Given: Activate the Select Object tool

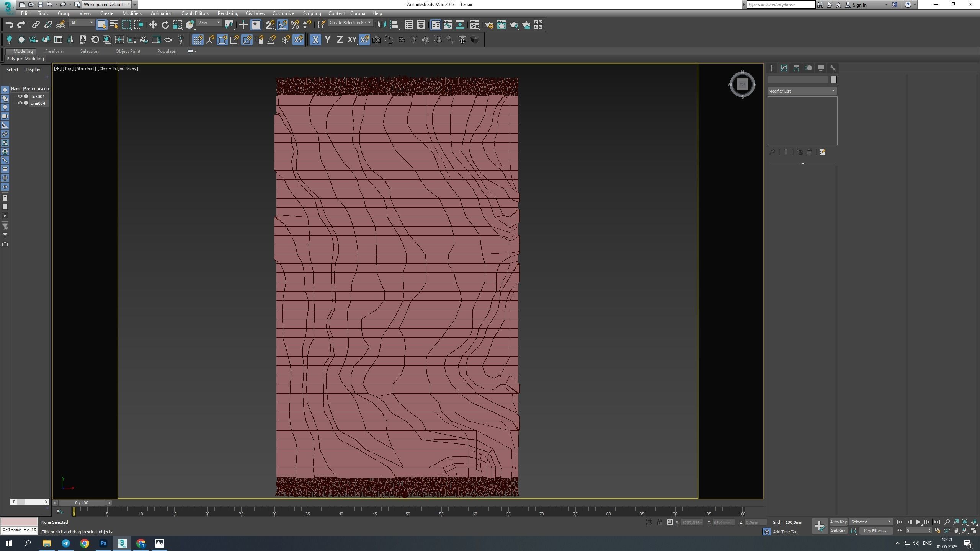Looking at the screenshot, I should pyautogui.click(x=101, y=25).
